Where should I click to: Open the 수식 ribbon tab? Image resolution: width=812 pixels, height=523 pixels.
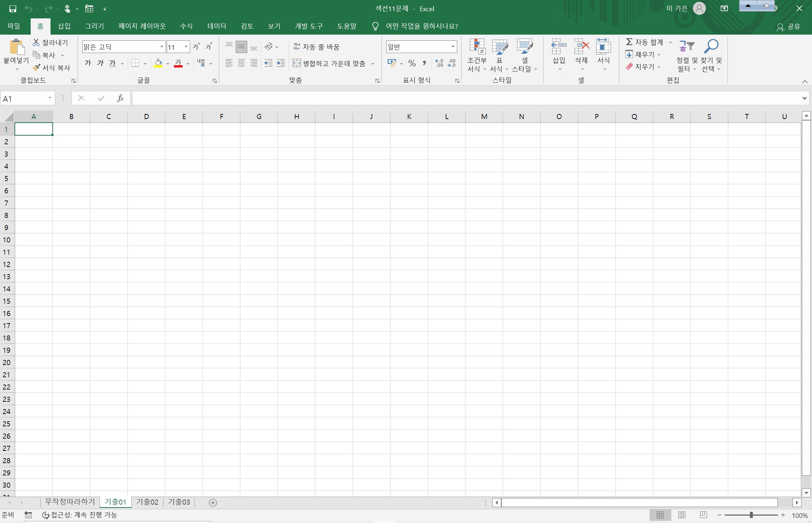186,26
